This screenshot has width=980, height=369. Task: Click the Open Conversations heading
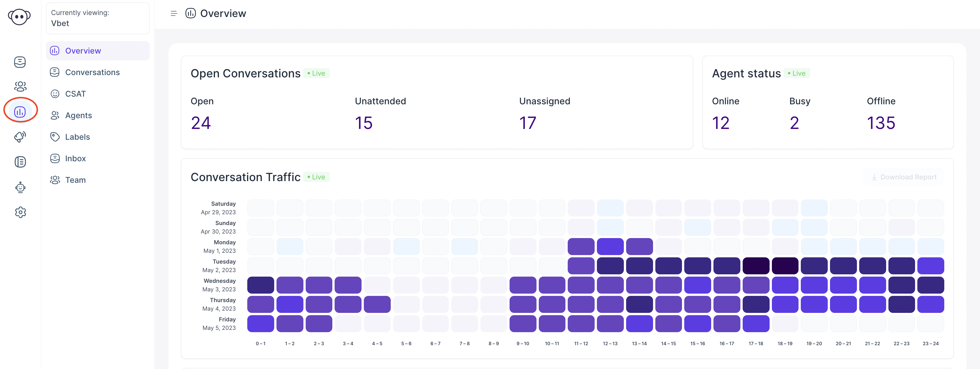[x=245, y=73]
